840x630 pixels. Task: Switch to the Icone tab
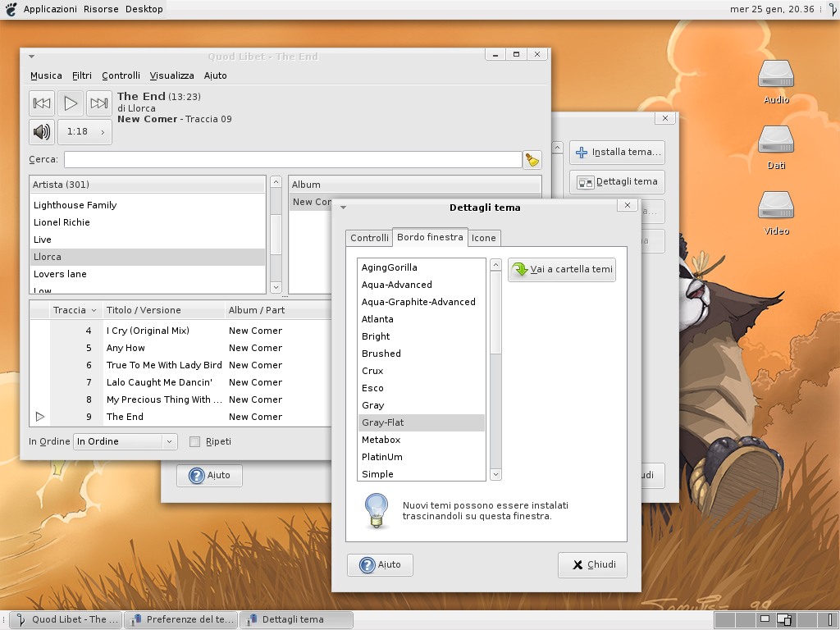pos(484,238)
